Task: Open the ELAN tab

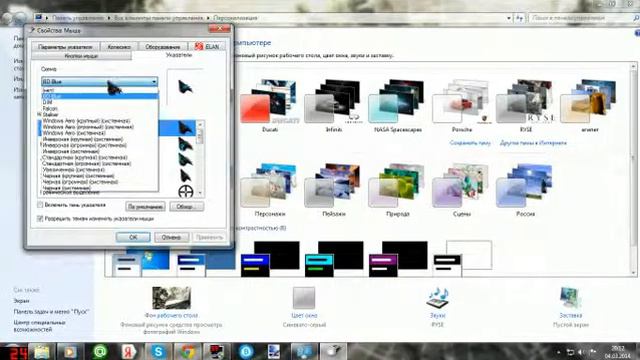Action: pos(207,47)
